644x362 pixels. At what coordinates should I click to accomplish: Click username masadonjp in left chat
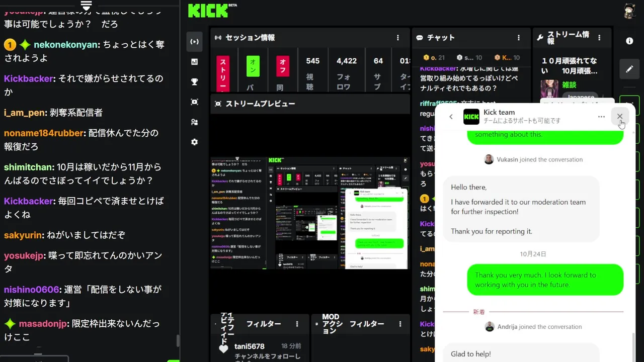click(x=44, y=323)
